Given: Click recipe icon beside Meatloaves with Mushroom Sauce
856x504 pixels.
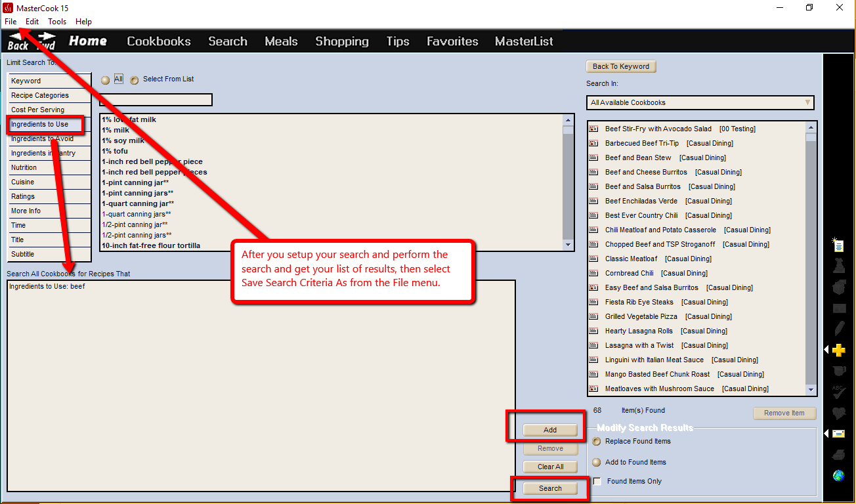Looking at the screenshot, I should (x=593, y=388).
